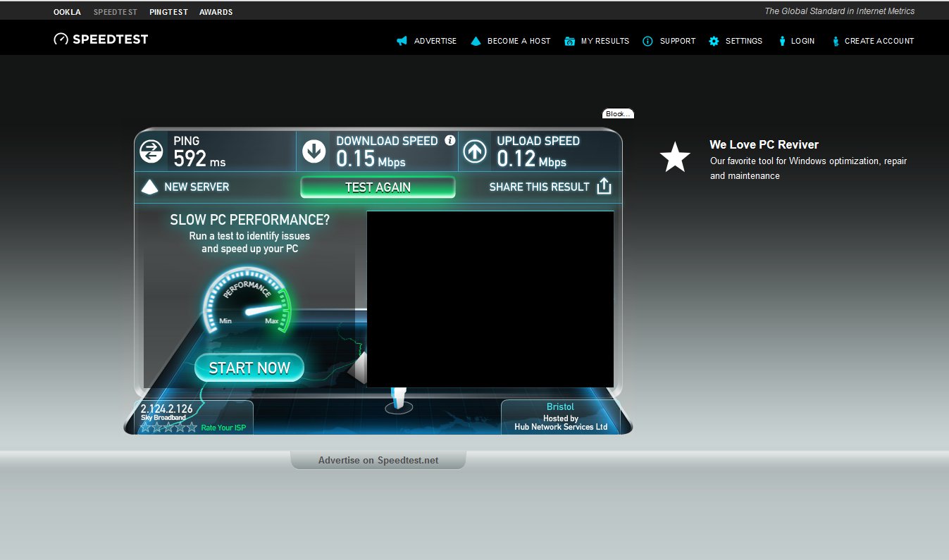Click the server location marker on the map

click(399, 399)
